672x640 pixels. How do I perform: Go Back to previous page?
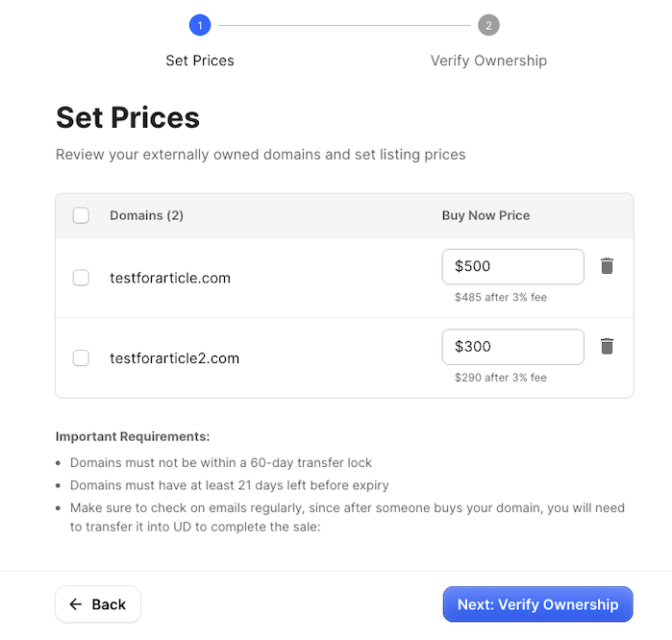point(98,604)
